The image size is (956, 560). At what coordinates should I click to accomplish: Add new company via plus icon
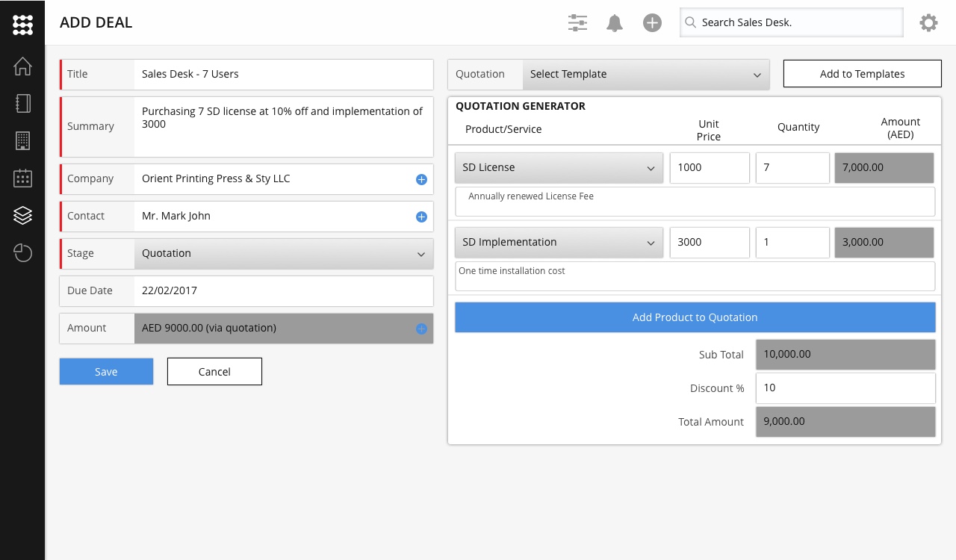point(421,179)
